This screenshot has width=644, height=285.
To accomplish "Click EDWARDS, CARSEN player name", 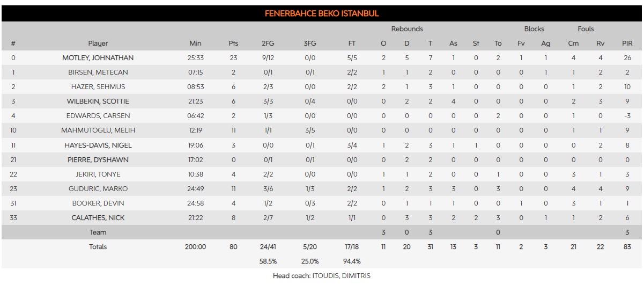I will pos(98,116).
